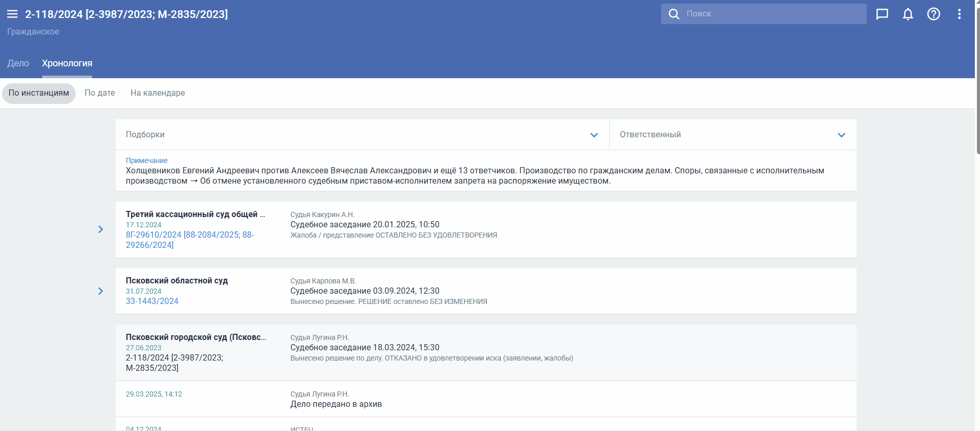This screenshot has height=431, width=980.
Task: Click into the Поиск search field
Action: tap(772, 14)
